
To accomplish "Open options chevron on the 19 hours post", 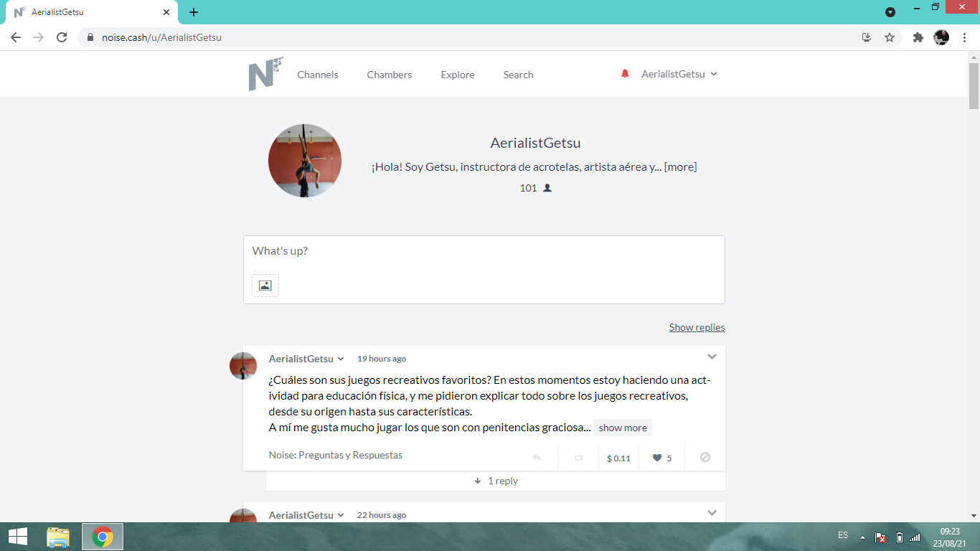I will [712, 357].
